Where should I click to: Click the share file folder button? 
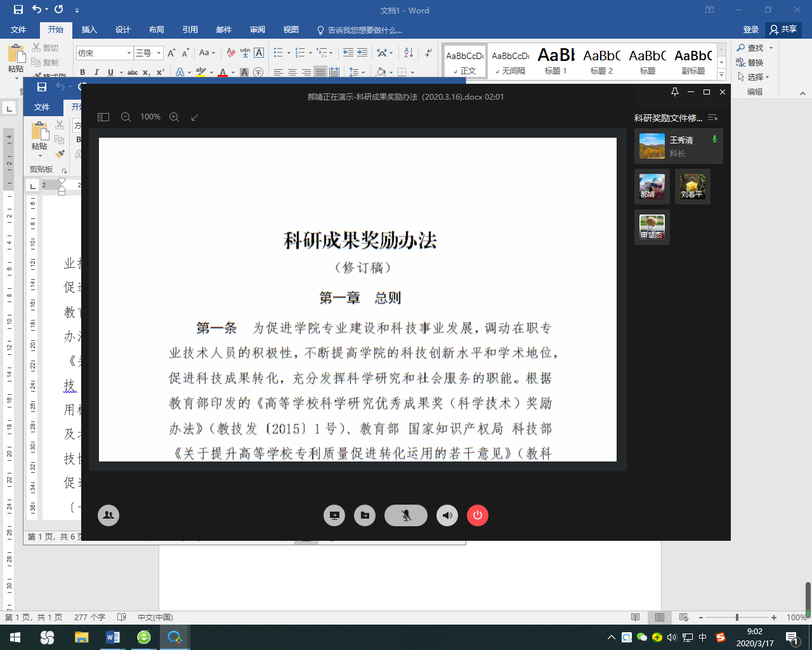(x=365, y=515)
